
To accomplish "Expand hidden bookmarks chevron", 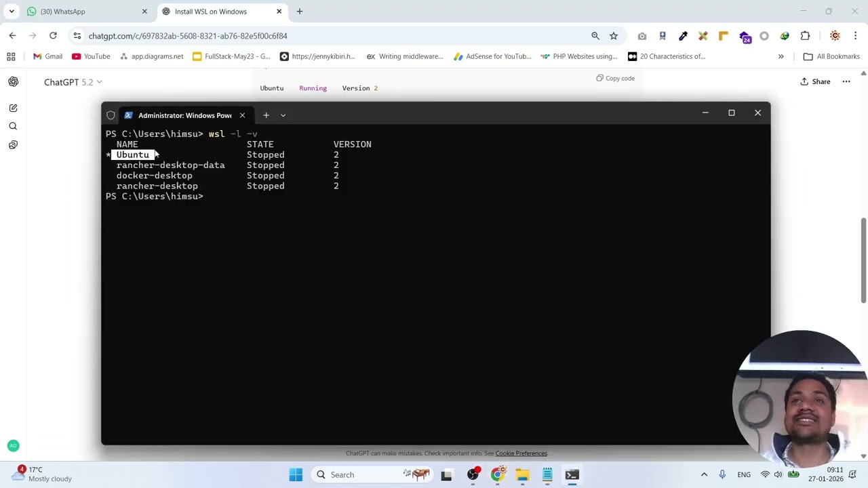I will [x=781, y=56].
